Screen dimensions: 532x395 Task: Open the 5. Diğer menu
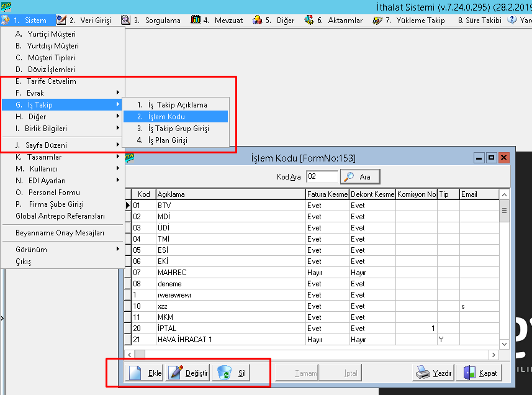click(274, 20)
